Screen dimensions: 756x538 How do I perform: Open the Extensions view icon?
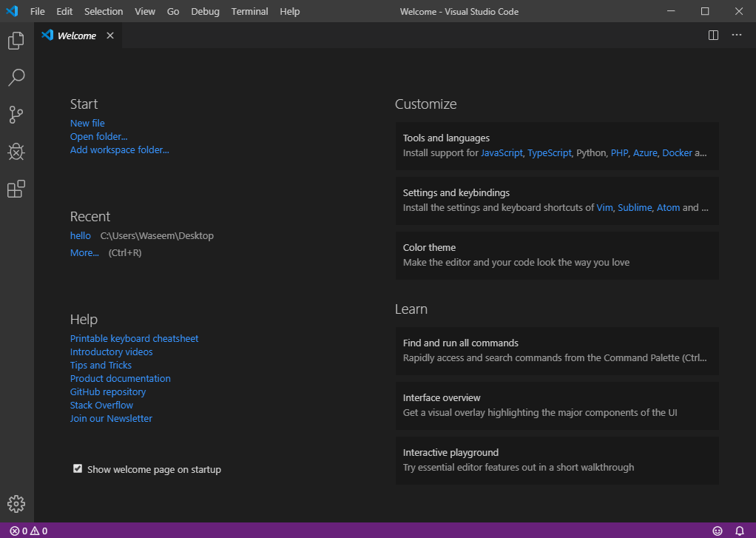tap(16, 189)
